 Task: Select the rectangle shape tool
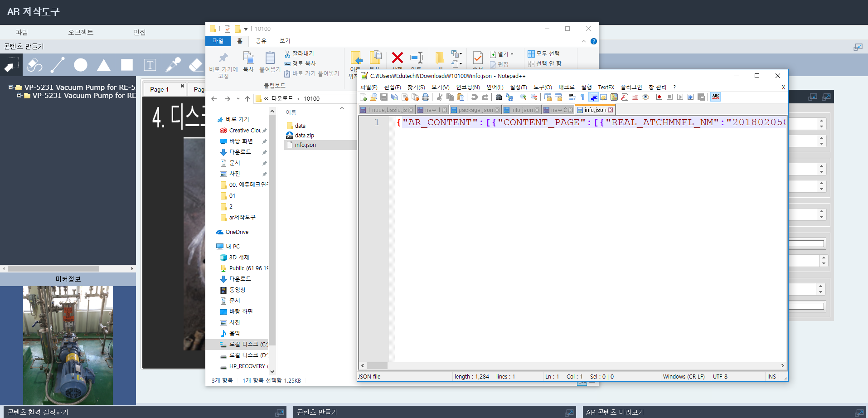point(127,65)
